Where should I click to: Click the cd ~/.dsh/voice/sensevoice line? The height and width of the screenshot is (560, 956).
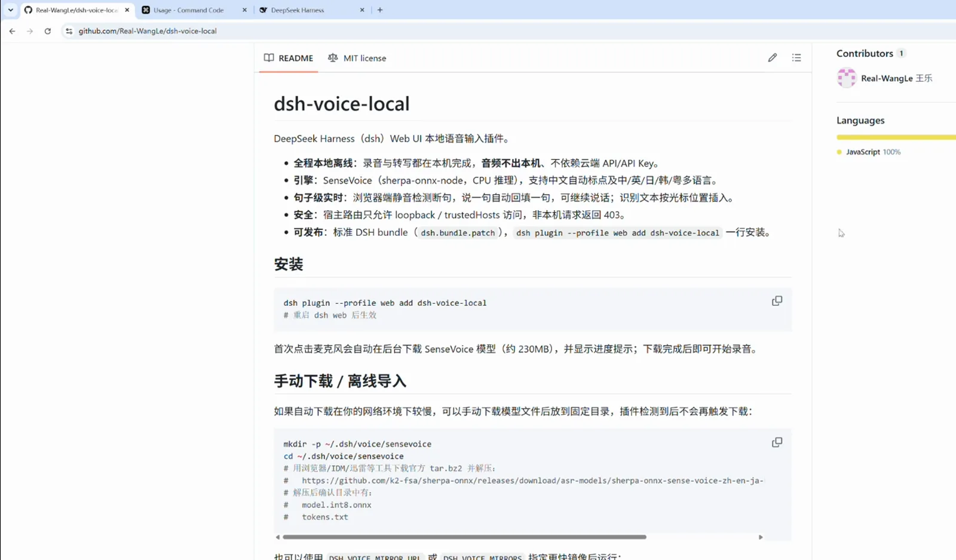point(344,456)
